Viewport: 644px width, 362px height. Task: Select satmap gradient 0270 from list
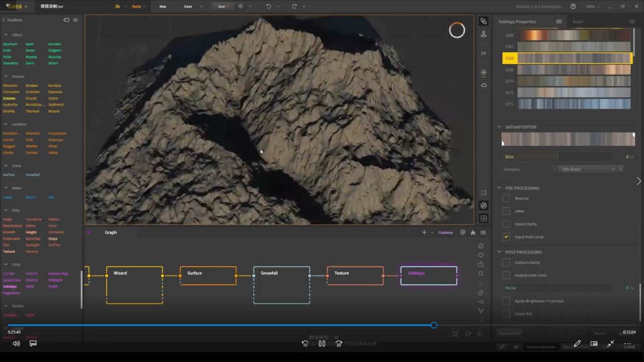(574, 81)
